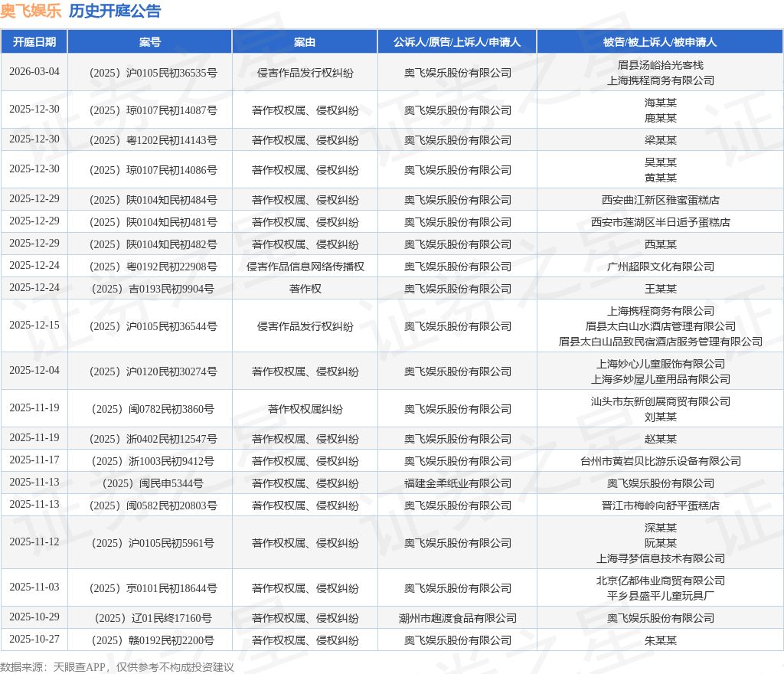The width and height of the screenshot is (784, 674).
Task: Click case number 陕0104知民初481号
Action: pyautogui.click(x=153, y=223)
